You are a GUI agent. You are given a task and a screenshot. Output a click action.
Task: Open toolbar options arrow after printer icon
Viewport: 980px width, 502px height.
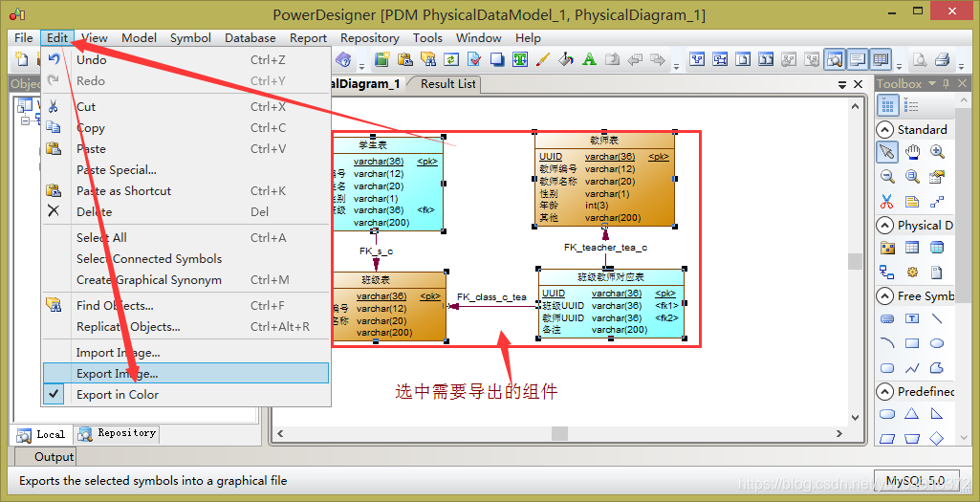coord(962,66)
